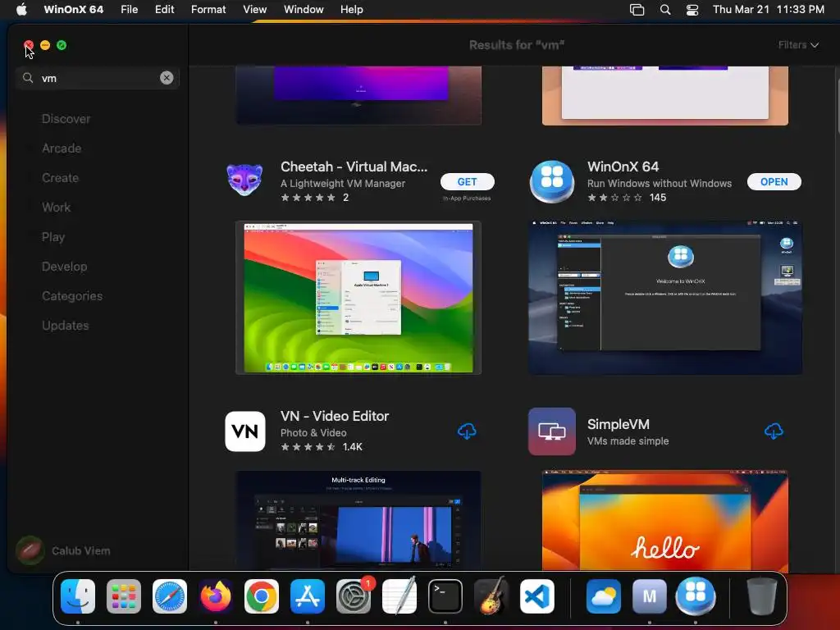
Task: Open SimpleVM result title
Action: click(619, 424)
